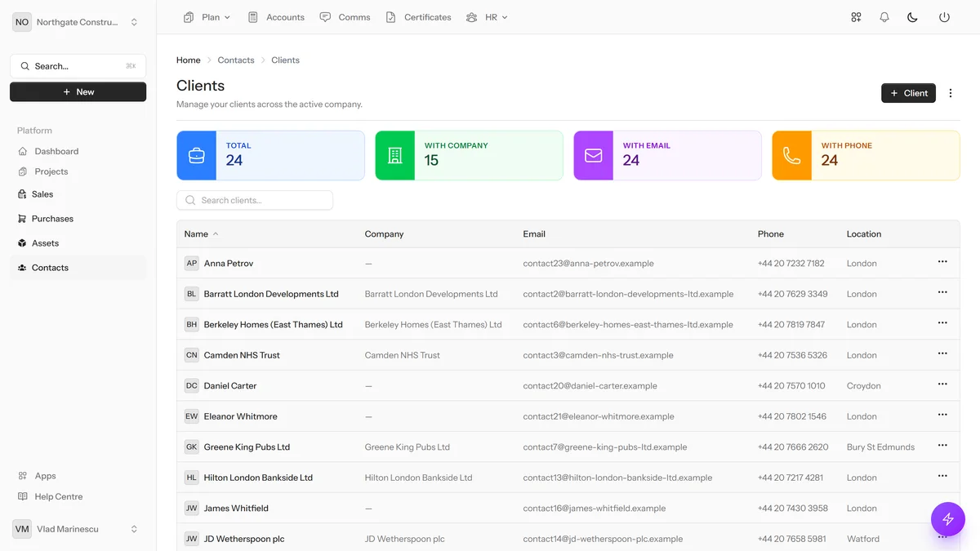The width and height of the screenshot is (980, 551).
Task: Go to Projects in the sidebar
Action: [51, 172]
